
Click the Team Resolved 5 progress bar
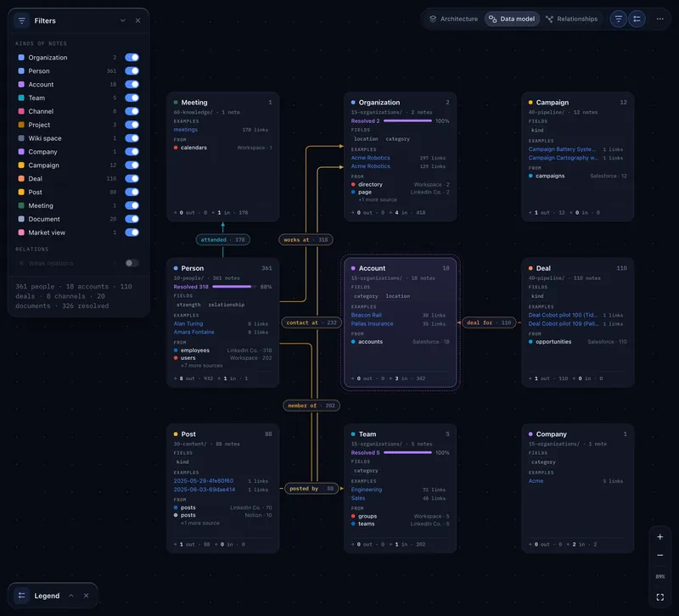coord(407,453)
